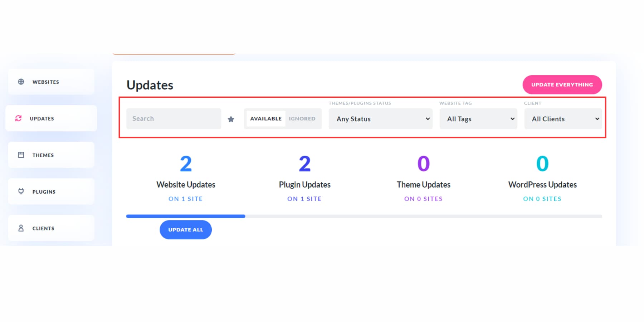The width and height of the screenshot is (644, 322).
Task: Select the Themes panel icon in sidebar
Action: coord(21,155)
